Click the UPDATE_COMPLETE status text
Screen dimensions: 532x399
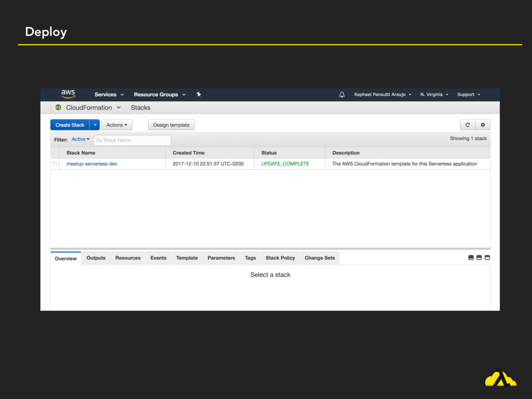[x=285, y=164]
